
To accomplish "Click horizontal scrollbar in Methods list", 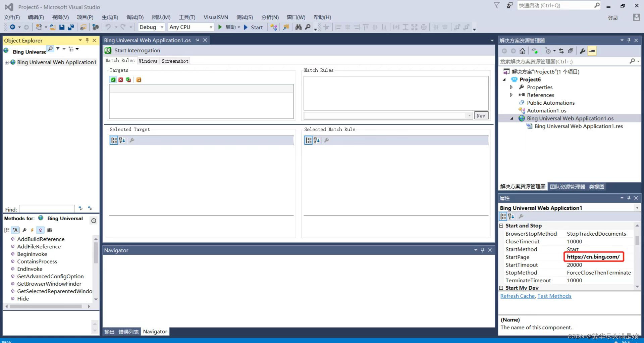I will [46, 306].
